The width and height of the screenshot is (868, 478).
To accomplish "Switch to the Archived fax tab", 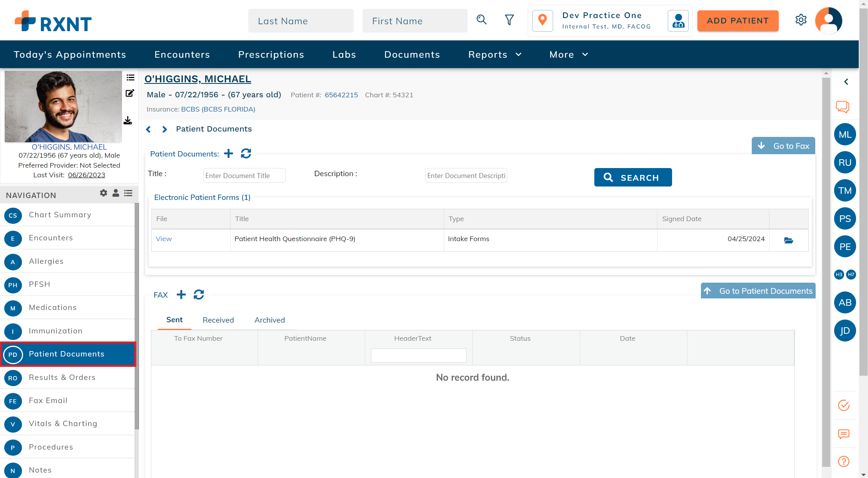I will coord(269,320).
